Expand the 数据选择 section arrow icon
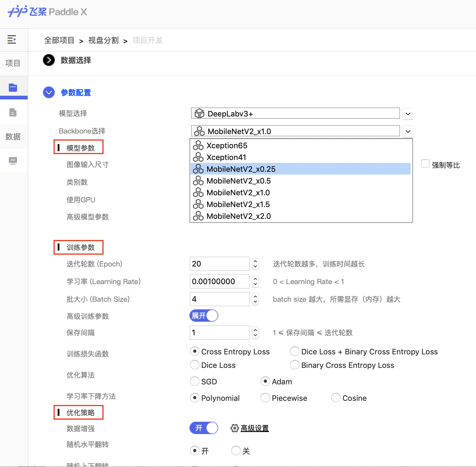This screenshot has width=476, height=467. [49, 60]
